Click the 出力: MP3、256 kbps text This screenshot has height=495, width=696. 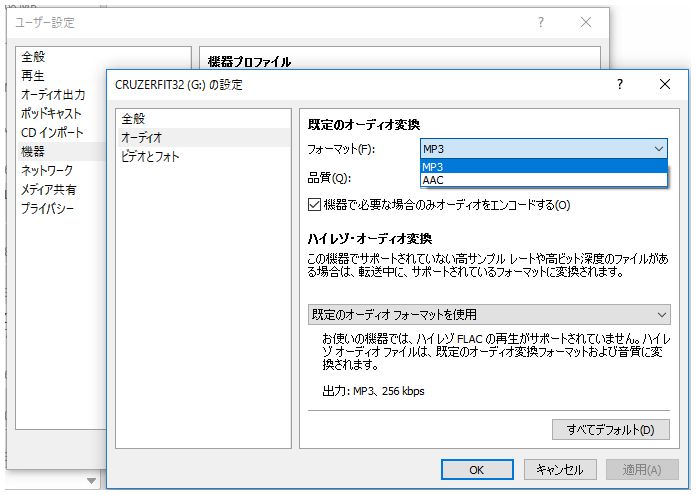coord(373,391)
